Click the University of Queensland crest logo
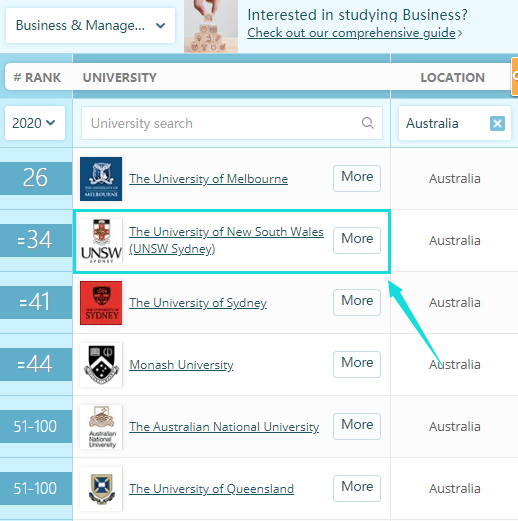 (101, 489)
